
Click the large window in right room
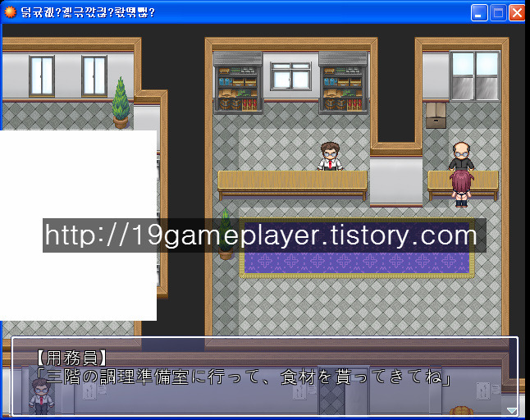pyautogui.click(x=475, y=75)
